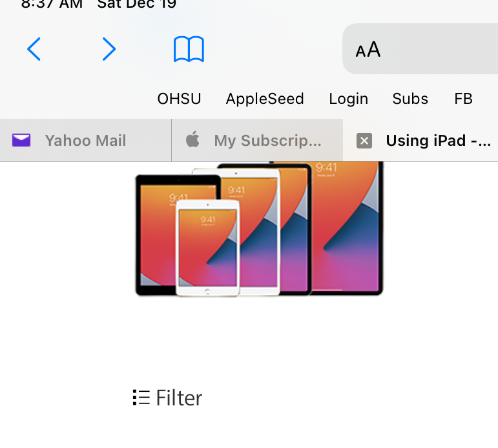Click the Filter list icon
Image resolution: width=498 pixels, height=448 pixels.
point(141,398)
